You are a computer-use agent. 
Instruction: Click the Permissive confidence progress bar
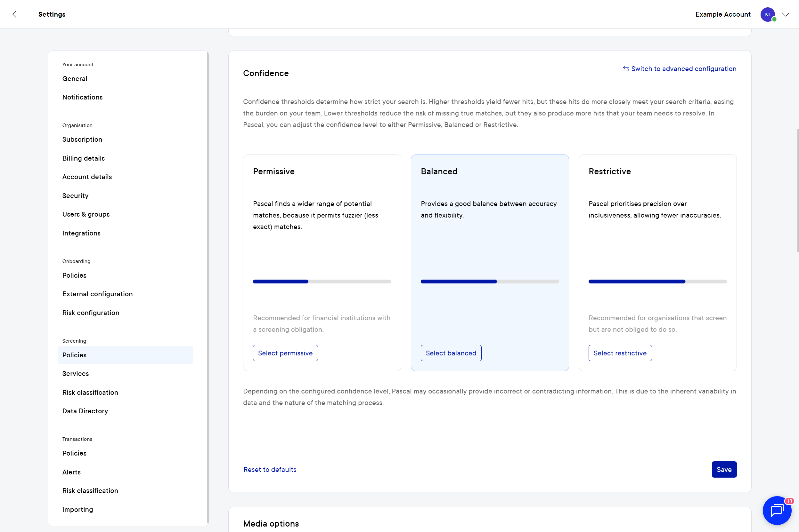tap(322, 281)
